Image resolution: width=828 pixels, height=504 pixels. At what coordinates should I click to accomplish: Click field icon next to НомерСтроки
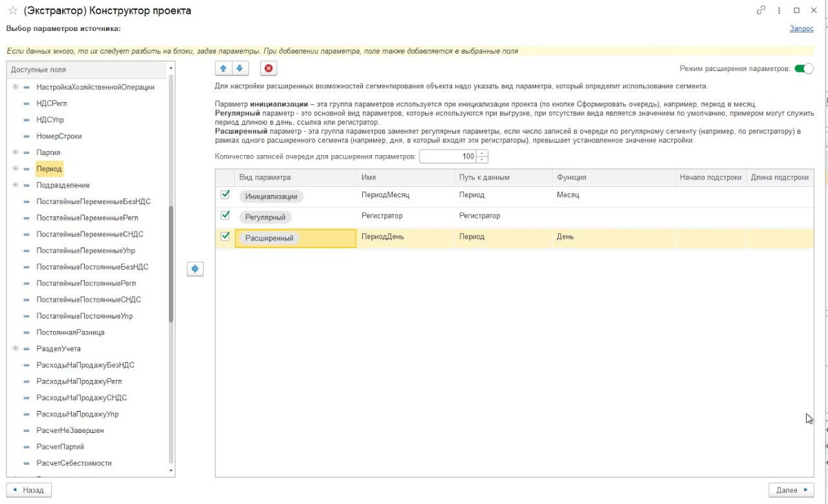tap(27, 137)
